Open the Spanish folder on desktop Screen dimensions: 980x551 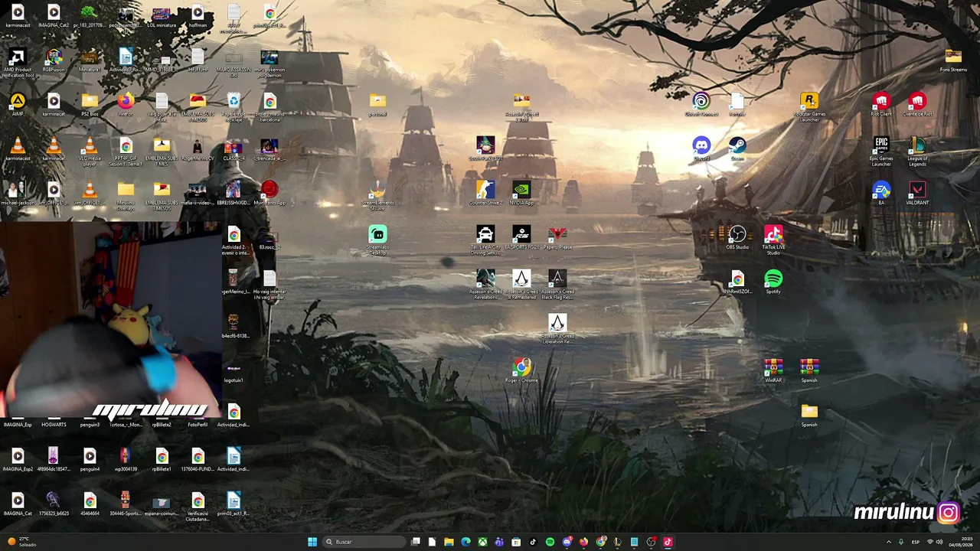809,414
